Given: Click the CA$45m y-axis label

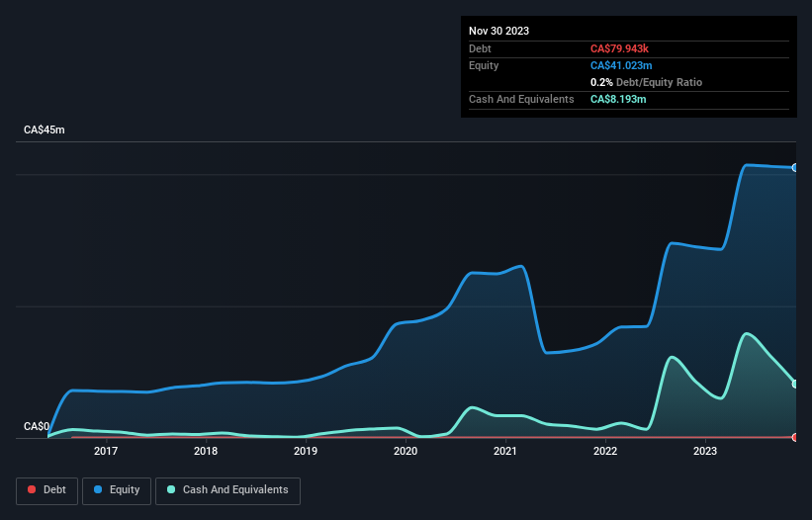Looking at the screenshot, I should point(45,130).
